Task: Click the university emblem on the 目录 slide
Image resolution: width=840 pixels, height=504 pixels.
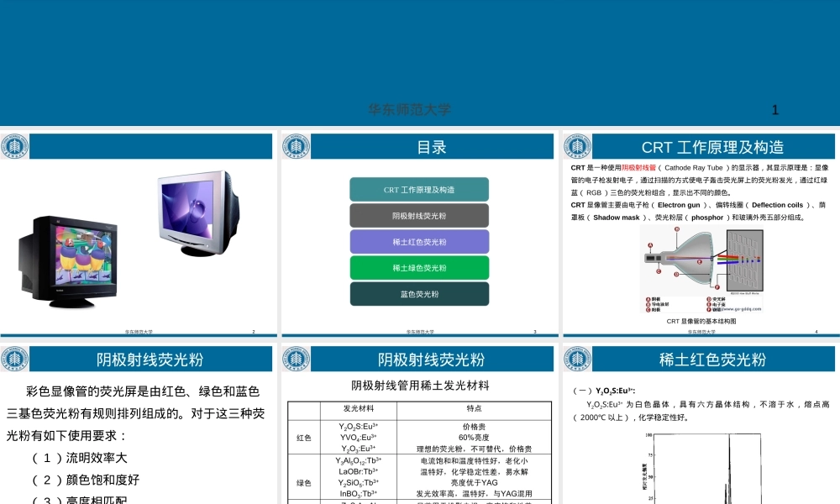Action: tap(296, 146)
